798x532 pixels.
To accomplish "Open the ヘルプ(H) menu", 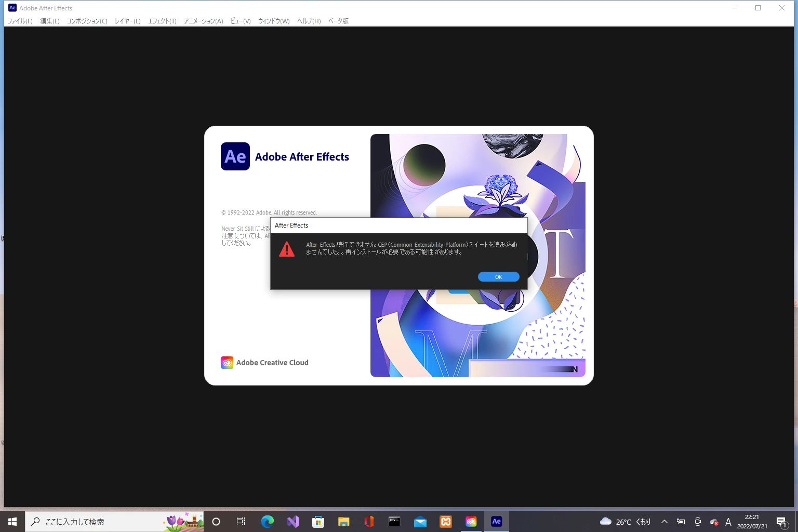I will pos(309,21).
